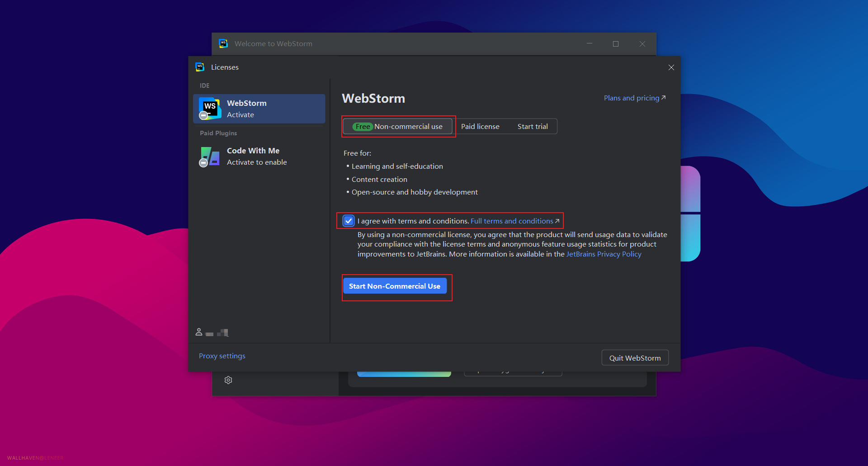Minimize the Welcome to WebStorm window
Viewport: 868px width, 466px height.
[590, 44]
